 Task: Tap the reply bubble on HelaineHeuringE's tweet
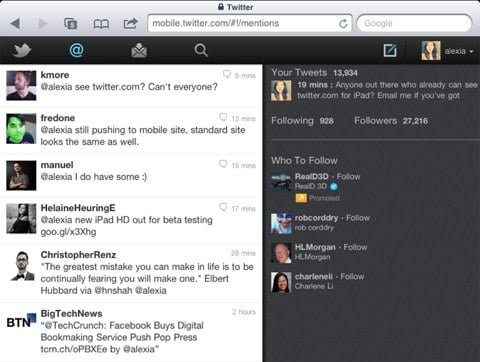coord(223,207)
